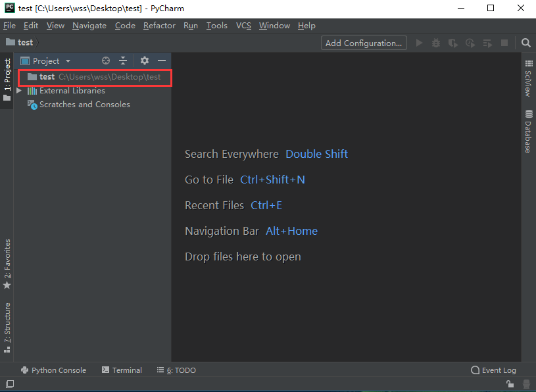
Task: Open the 7: Structure side tab
Action: click(x=7, y=328)
